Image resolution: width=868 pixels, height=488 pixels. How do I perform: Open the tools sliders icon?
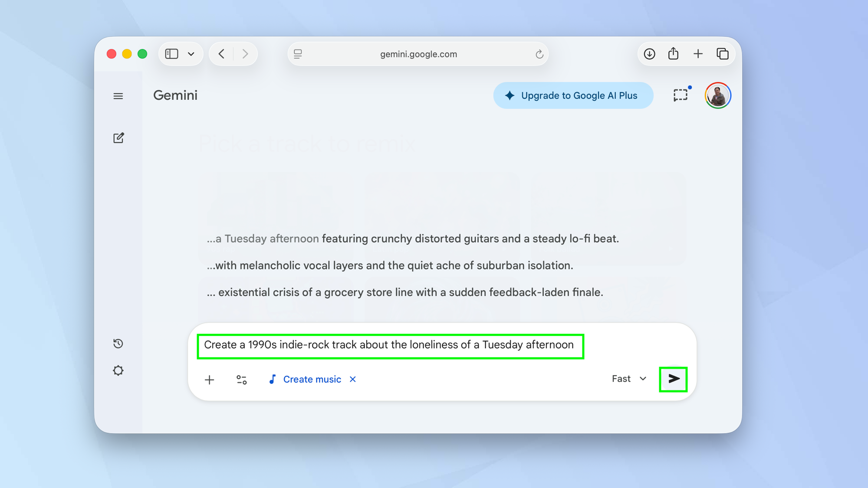(x=242, y=380)
